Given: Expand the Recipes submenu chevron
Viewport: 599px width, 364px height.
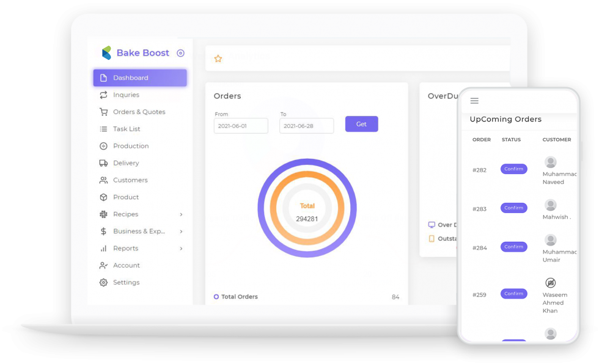Looking at the screenshot, I should [x=181, y=214].
